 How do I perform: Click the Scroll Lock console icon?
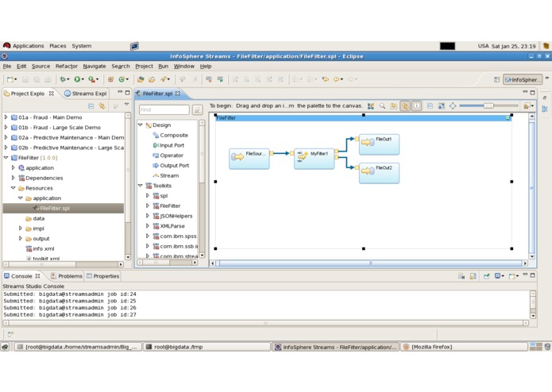point(473,276)
